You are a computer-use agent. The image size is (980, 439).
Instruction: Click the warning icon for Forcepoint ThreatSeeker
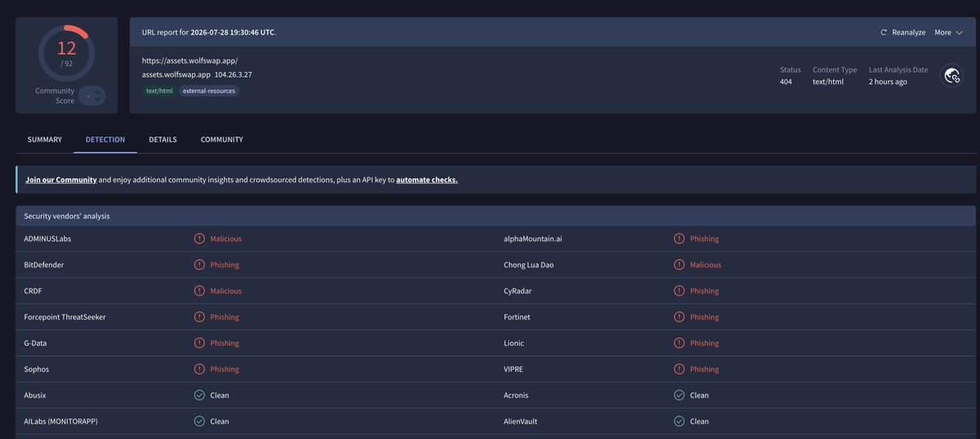click(199, 317)
